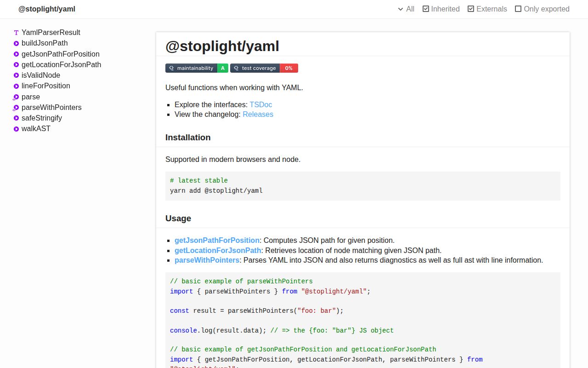Toggle the Inherited checkbox
This screenshot has width=588, height=368.
[x=426, y=9]
